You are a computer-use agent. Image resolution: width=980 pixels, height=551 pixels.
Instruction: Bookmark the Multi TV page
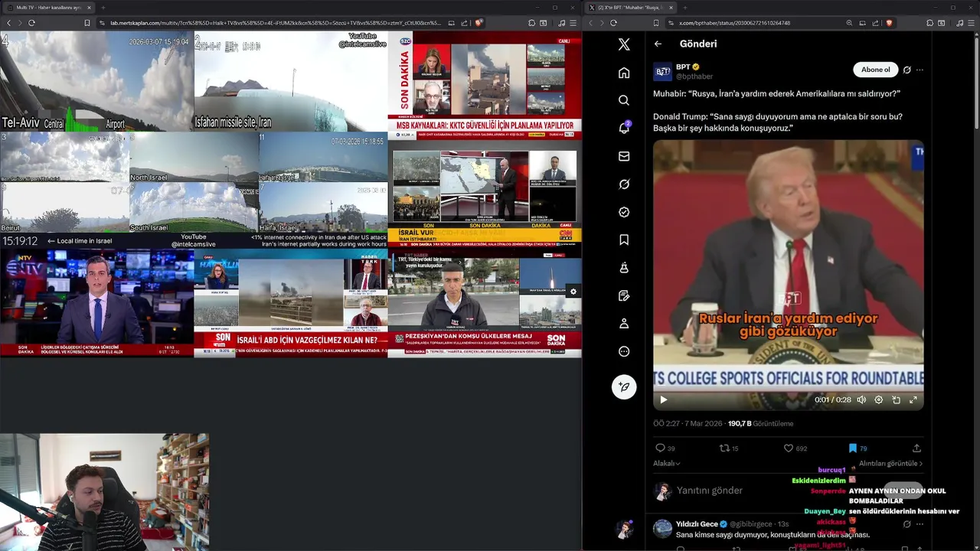[x=87, y=23]
